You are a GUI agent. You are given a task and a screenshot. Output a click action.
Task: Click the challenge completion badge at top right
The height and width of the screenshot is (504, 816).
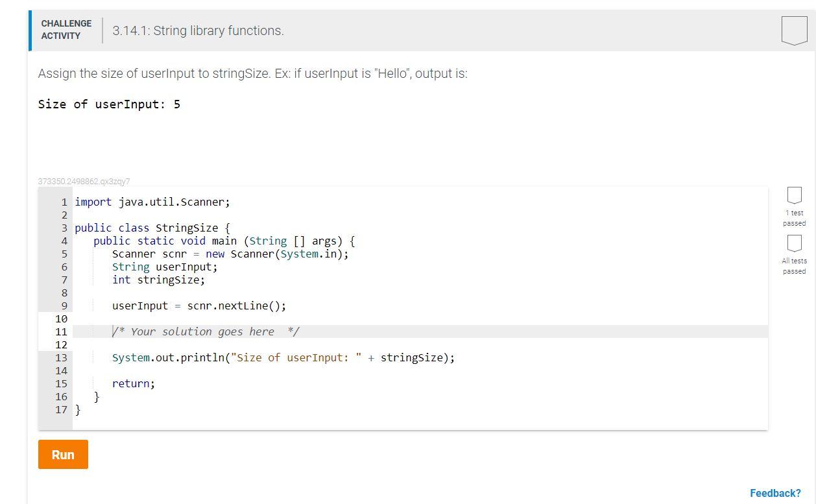point(794,29)
